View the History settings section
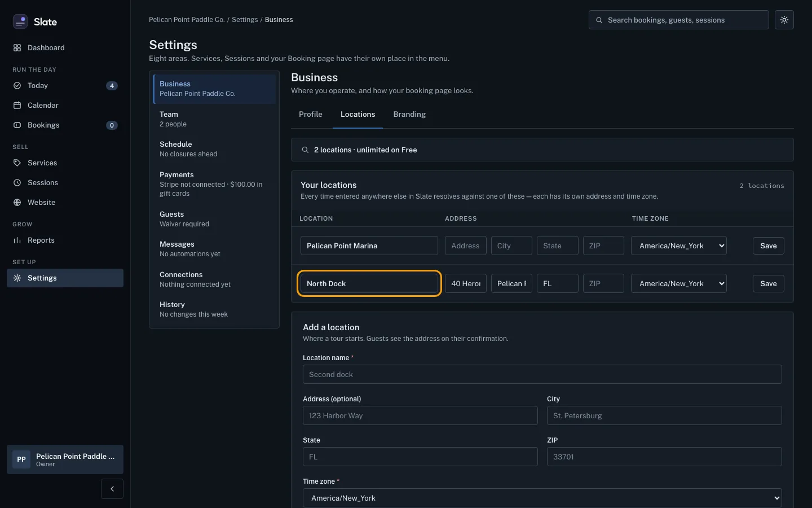Image resolution: width=812 pixels, height=508 pixels. pos(214,309)
